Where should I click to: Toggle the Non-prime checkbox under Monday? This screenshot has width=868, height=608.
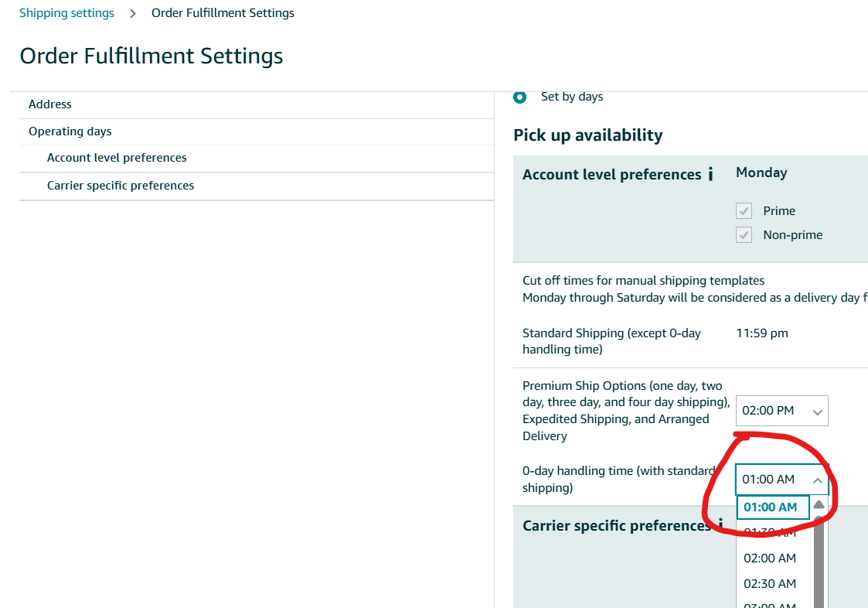tap(744, 235)
